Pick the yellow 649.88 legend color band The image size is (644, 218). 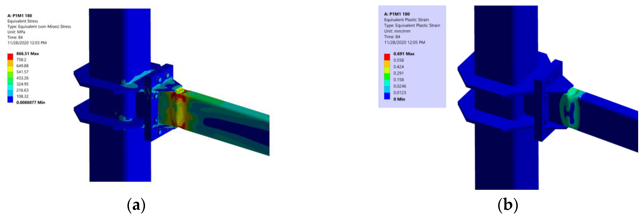tap(10, 69)
